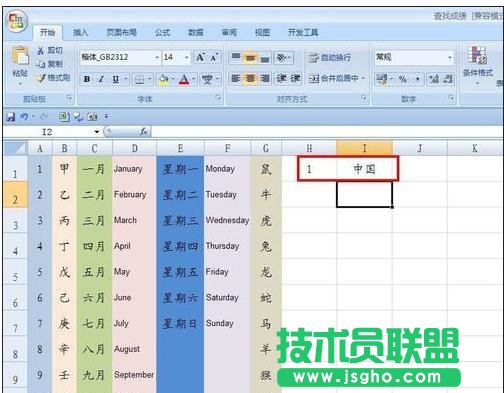Open the Clipboard pane launcher (剪贴板)

coord(69,98)
